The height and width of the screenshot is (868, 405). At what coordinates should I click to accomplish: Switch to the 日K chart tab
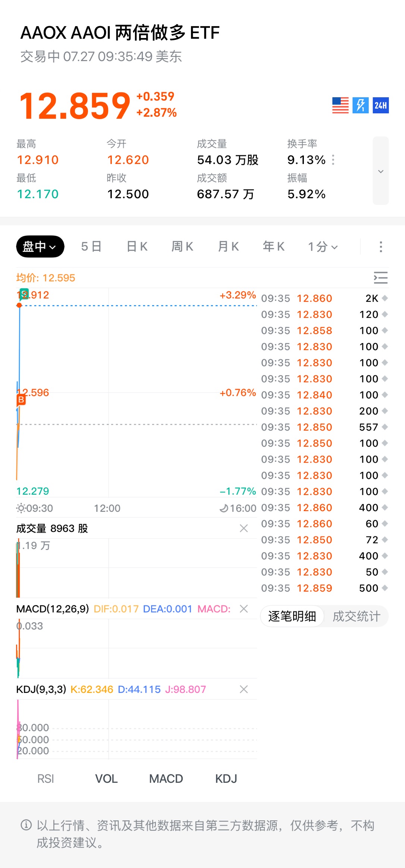137,247
